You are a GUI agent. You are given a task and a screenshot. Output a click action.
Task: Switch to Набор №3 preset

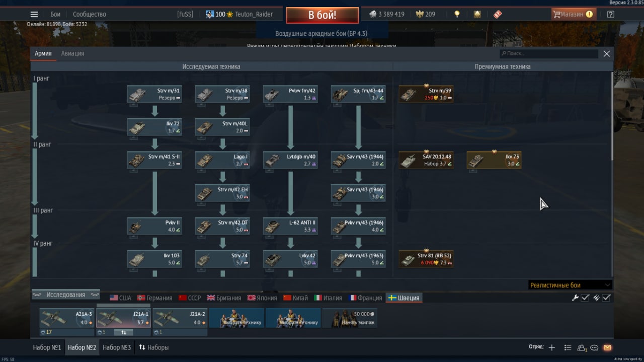click(x=117, y=347)
